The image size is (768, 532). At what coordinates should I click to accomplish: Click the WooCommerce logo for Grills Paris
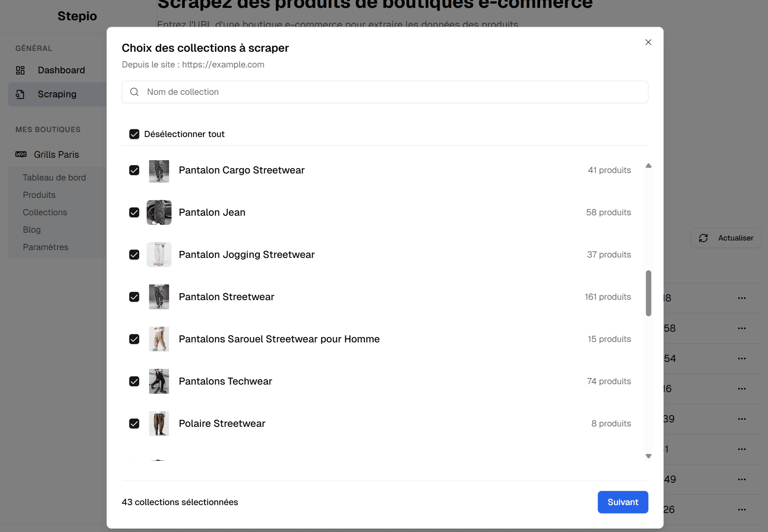(21, 154)
